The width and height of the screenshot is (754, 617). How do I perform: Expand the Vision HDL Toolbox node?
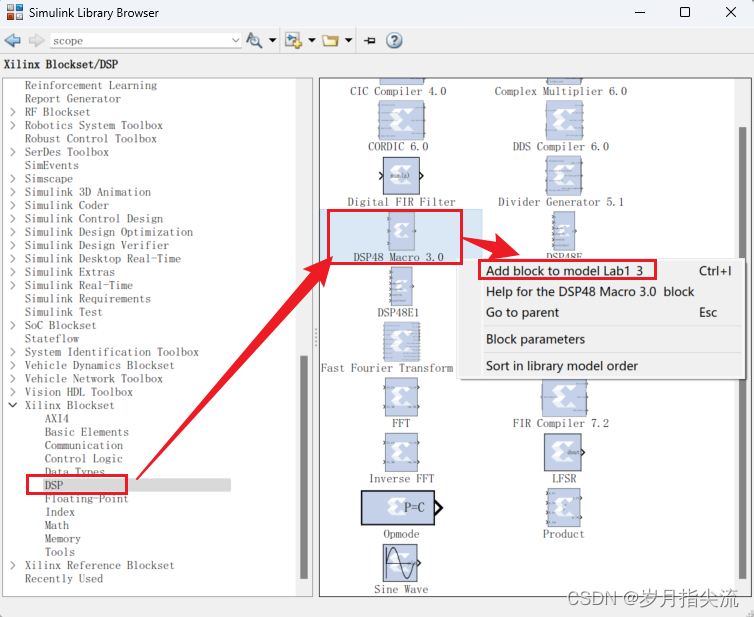(13, 392)
